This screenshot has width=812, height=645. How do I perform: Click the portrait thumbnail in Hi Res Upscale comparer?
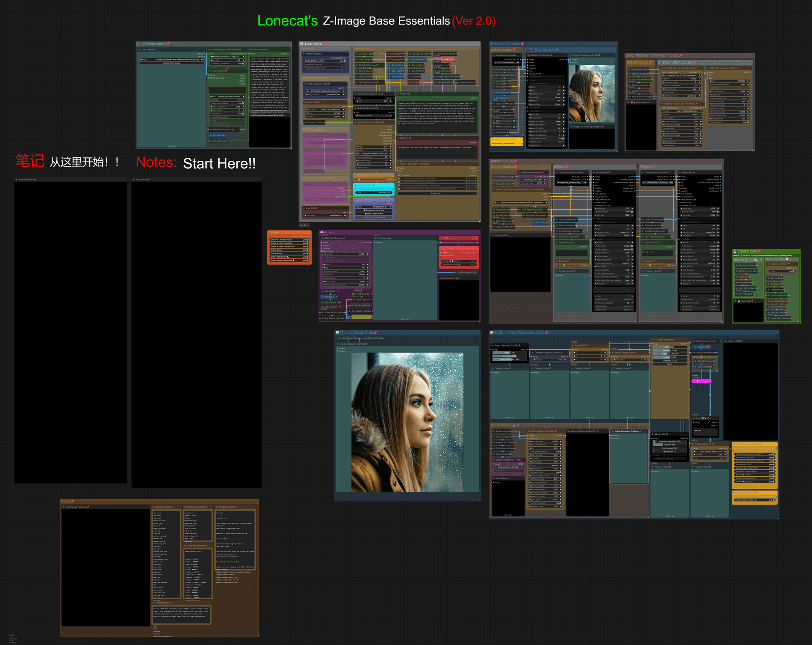click(592, 93)
